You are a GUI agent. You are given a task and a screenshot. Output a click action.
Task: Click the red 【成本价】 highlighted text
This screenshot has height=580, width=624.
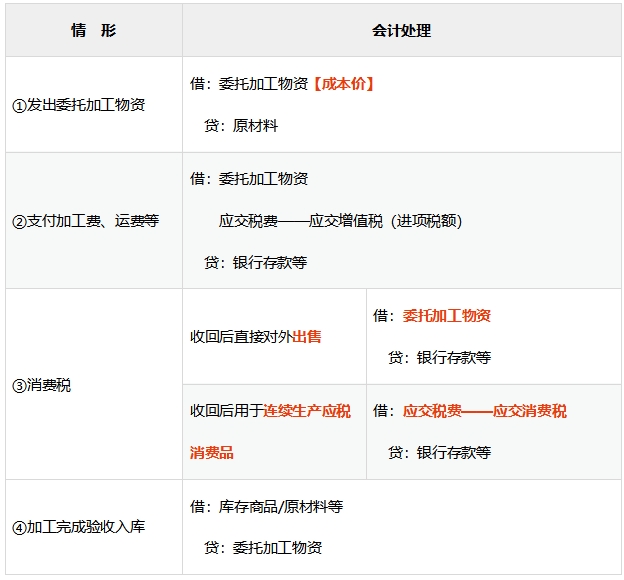(343, 84)
